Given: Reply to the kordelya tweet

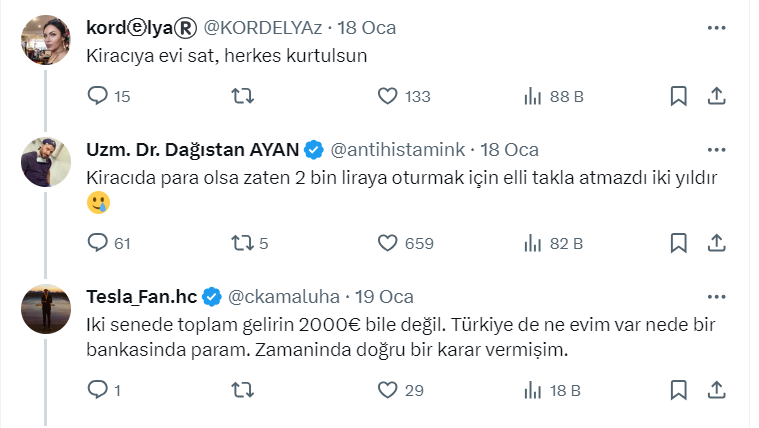Looking at the screenshot, I should (98, 96).
